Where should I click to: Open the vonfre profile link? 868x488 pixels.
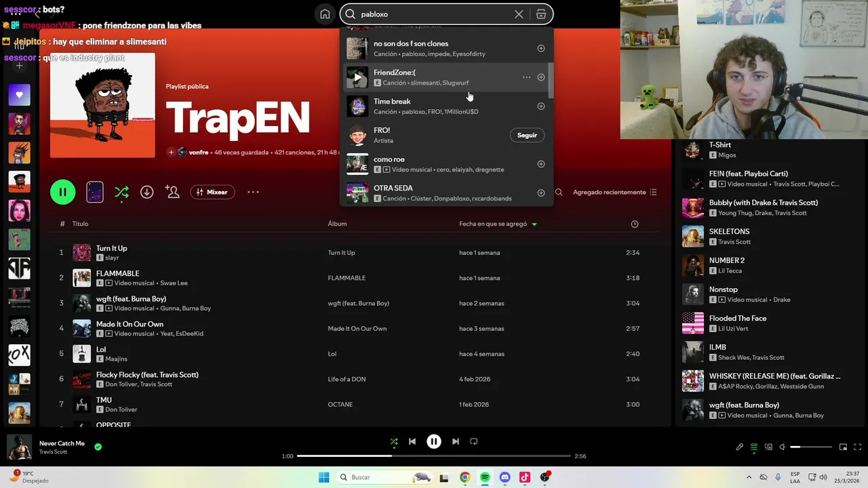(199, 152)
